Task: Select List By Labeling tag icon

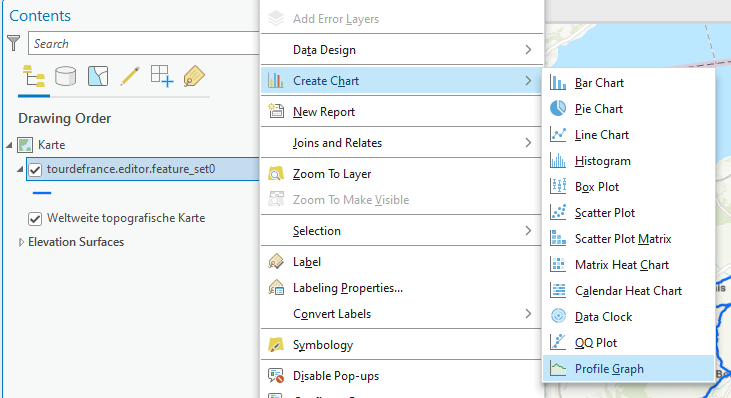Action: 194,76
